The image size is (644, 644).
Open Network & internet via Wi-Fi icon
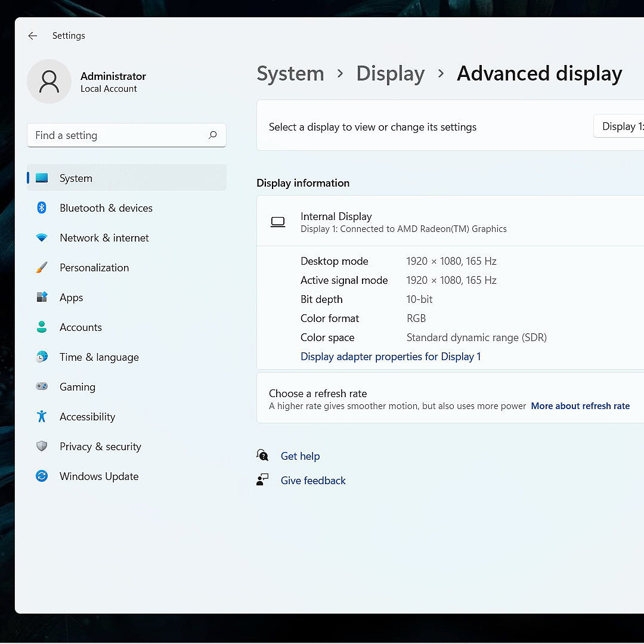point(42,238)
